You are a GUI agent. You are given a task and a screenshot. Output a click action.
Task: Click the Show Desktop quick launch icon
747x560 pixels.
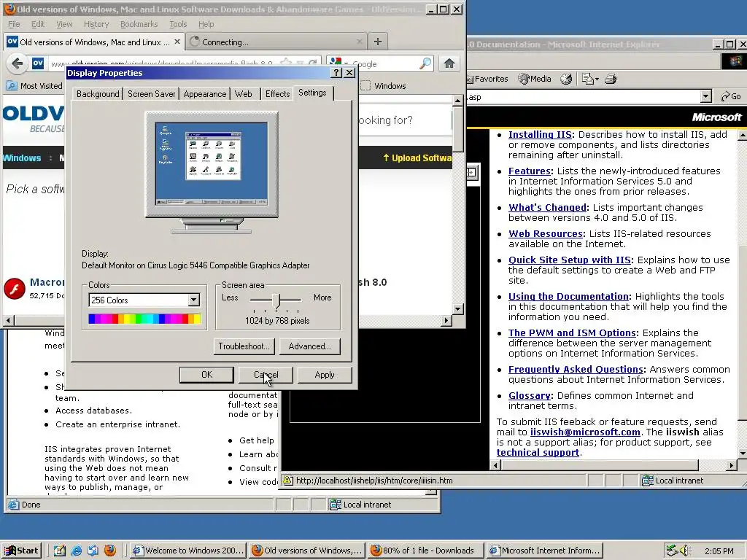[x=60, y=551]
